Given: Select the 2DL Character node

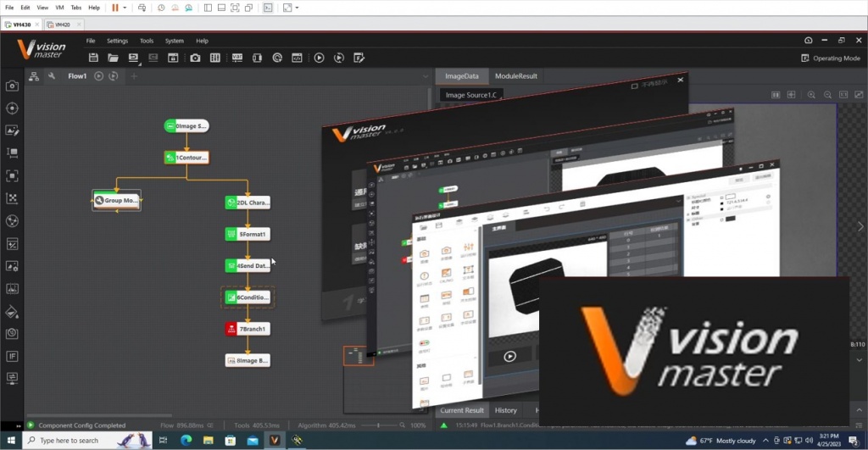Looking at the screenshot, I should click(x=248, y=203).
